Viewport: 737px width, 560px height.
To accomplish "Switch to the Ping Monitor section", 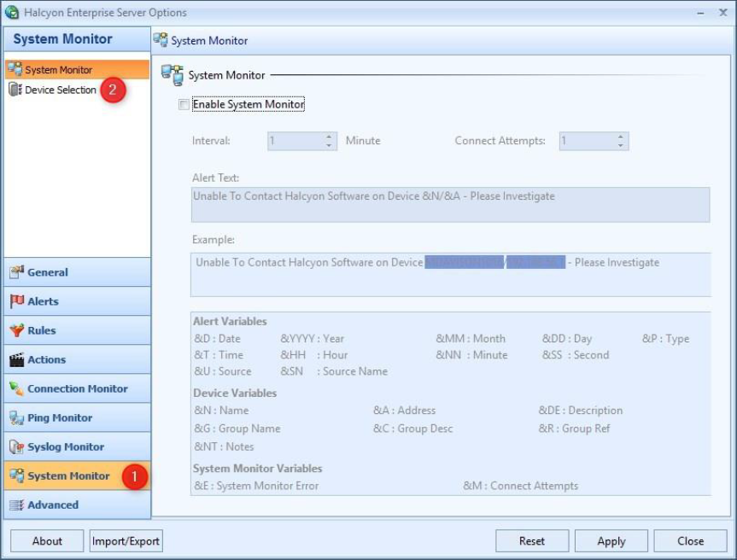I will pos(77,417).
